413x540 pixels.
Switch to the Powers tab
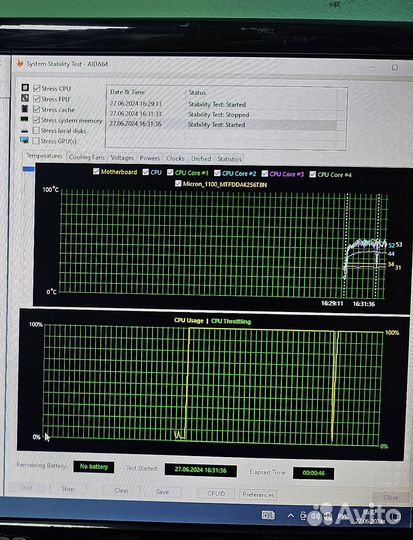point(150,158)
